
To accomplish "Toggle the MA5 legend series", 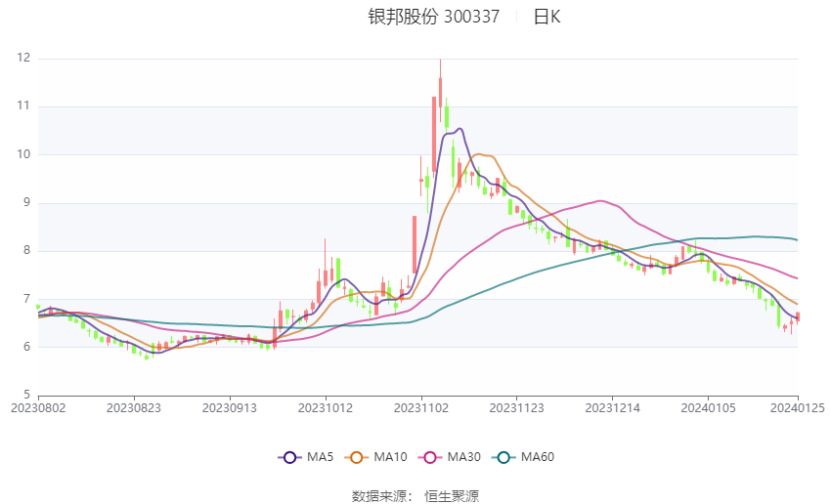I will click(x=306, y=457).
